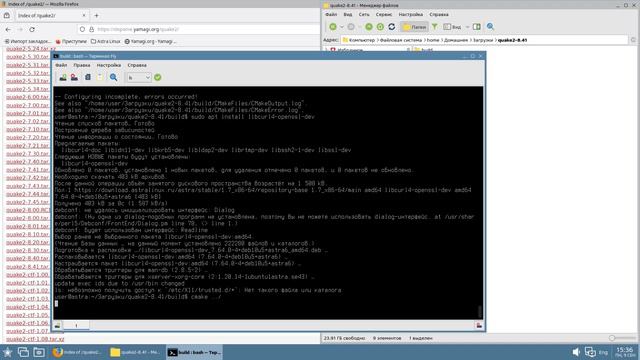Viewport: 640px width, 360px height.
Task: Click the terminal vertical scrollbar
Action: [480, 311]
